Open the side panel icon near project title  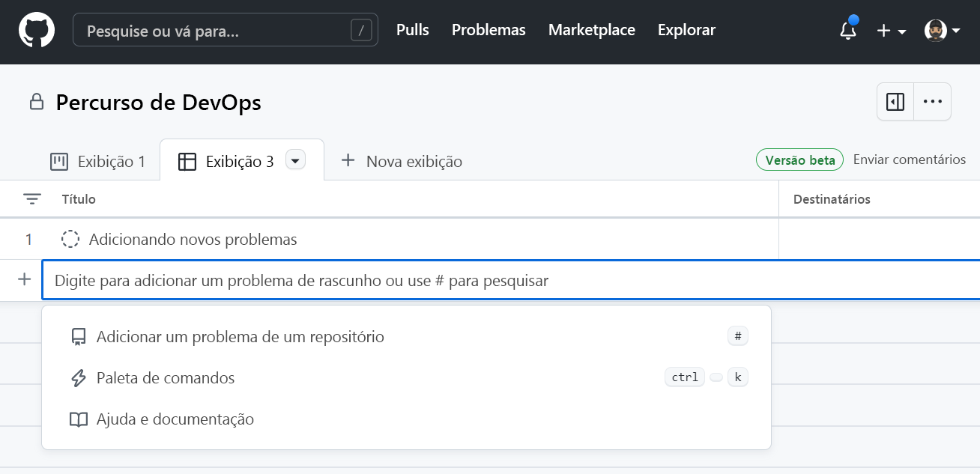[x=895, y=101]
